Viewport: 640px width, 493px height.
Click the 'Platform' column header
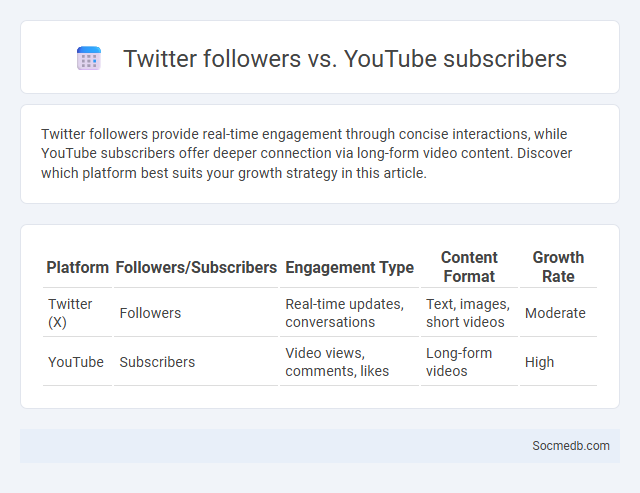(x=78, y=267)
